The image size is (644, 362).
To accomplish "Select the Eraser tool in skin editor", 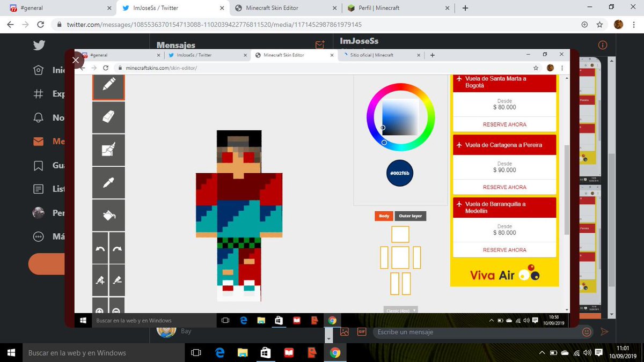I will (108, 117).
